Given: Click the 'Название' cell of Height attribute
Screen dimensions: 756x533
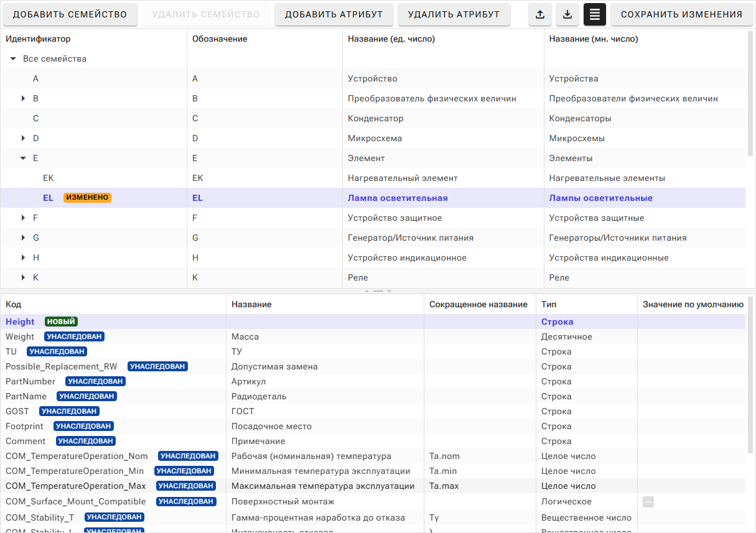Looking at the screenshot, I should click(x=325, y=322).
